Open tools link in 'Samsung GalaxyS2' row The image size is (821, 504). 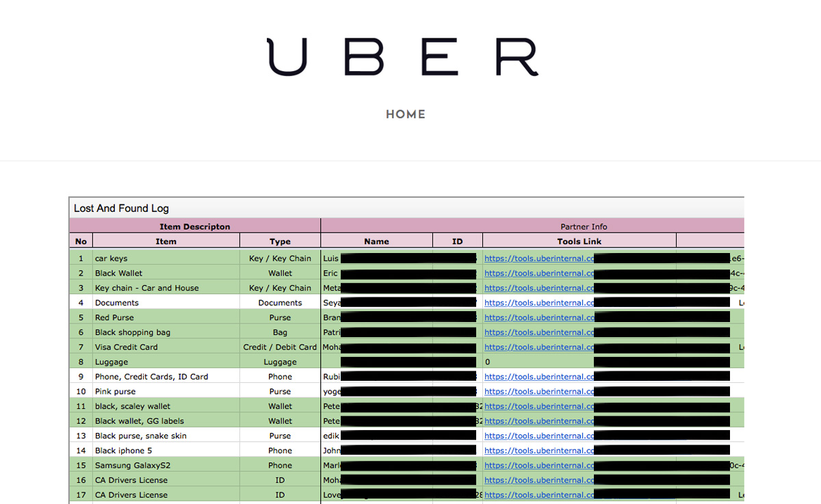[x=539, y=466]
